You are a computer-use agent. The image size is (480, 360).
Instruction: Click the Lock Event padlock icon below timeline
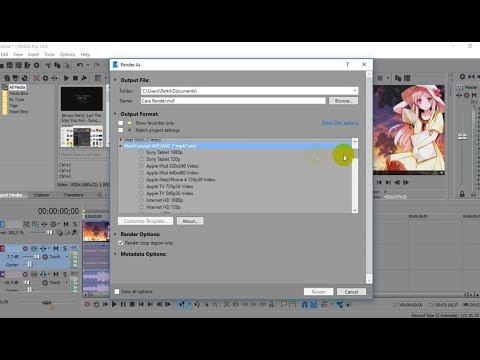tap(271, 304)
